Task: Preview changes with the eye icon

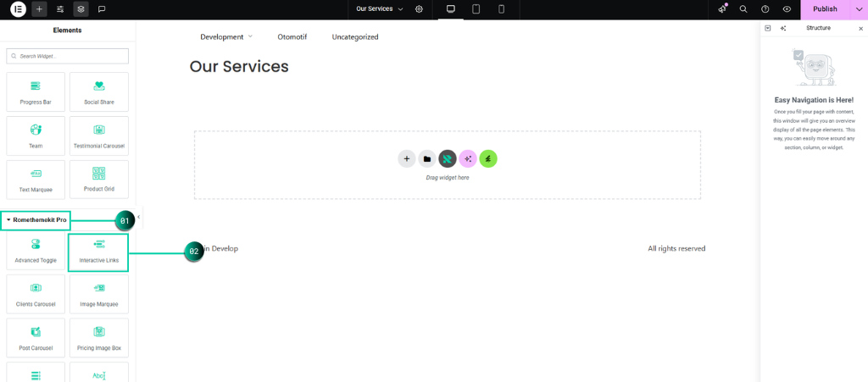Action: click(x=787, y=9)
